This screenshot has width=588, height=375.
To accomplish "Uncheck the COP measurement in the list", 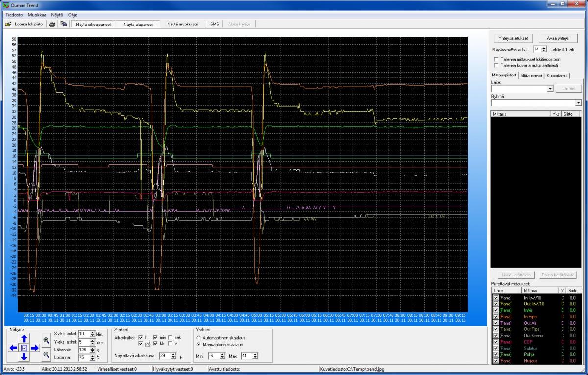I will tap(496, 341).
